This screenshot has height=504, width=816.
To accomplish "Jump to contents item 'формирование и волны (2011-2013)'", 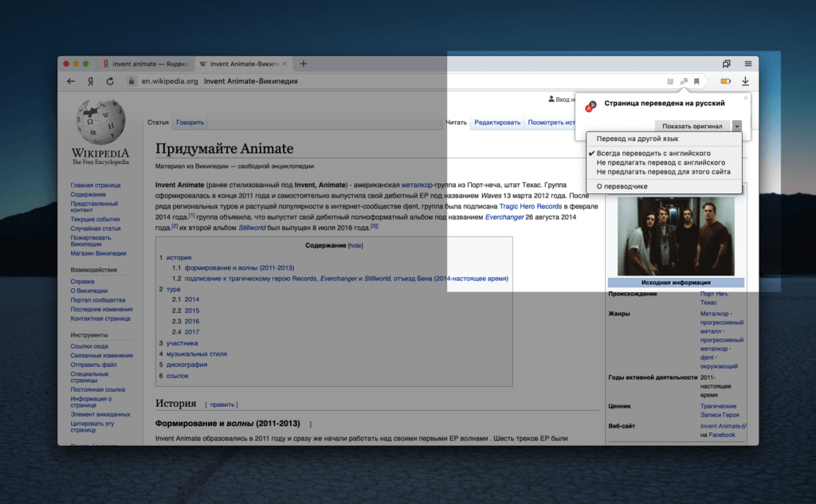I will coord(239,268).
